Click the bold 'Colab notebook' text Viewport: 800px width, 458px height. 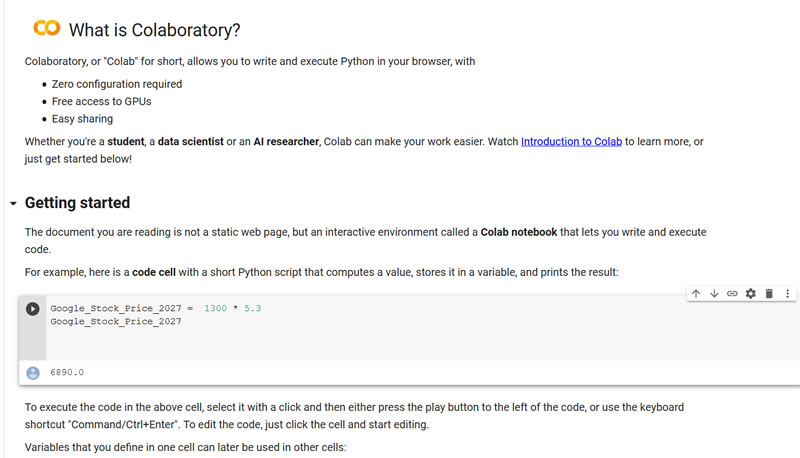[x=518, y=232]
